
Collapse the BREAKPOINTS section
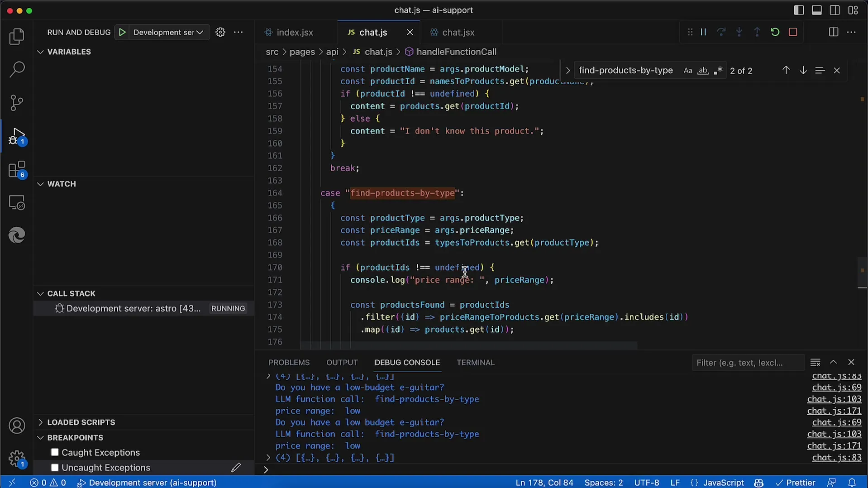pos(40,438)
